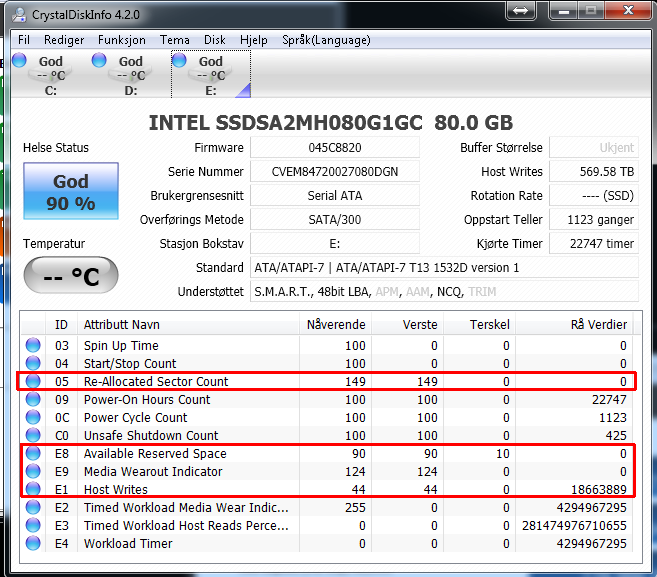Click status orb for Unsafe Shutdown Count
The width and height of the screenshot is (657, 577).
[33, 435]
